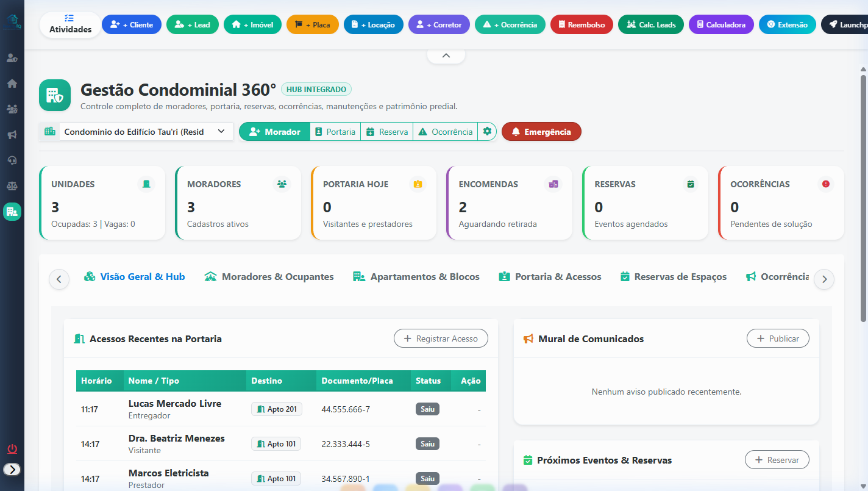Open the people group icon in the sidebar
This screenshot has height=491, width=868.
point(12,109)
